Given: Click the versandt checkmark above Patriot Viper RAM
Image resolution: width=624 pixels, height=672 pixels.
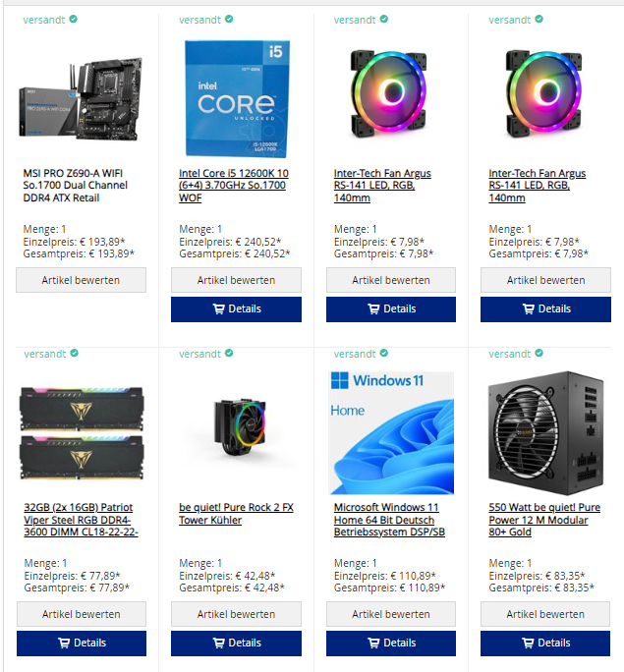Looking at the screenshot, I should pos(74,353).
